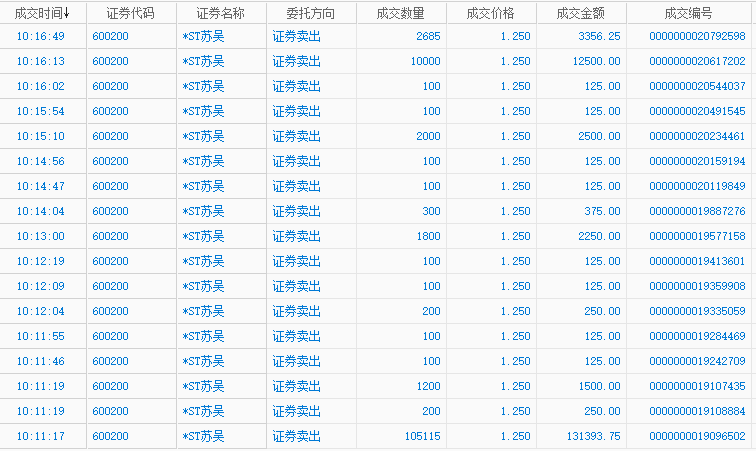This screenshot has height=451, width=756.
Task: Click code 600200 in 10:11:17 row
Action: pos(110,437)
